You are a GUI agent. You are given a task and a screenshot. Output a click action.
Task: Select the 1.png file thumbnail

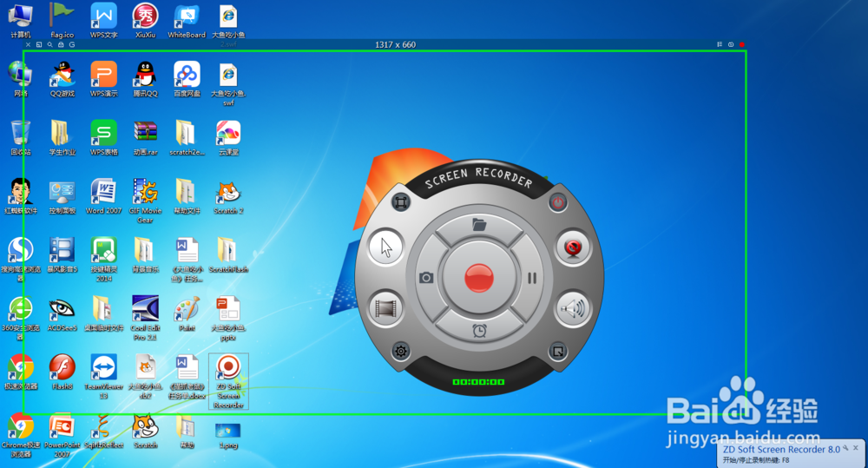(228, 435)
